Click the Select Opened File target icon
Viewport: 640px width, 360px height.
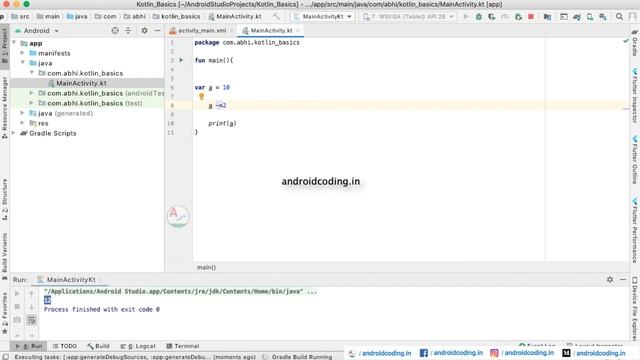[x=115, y=31]
